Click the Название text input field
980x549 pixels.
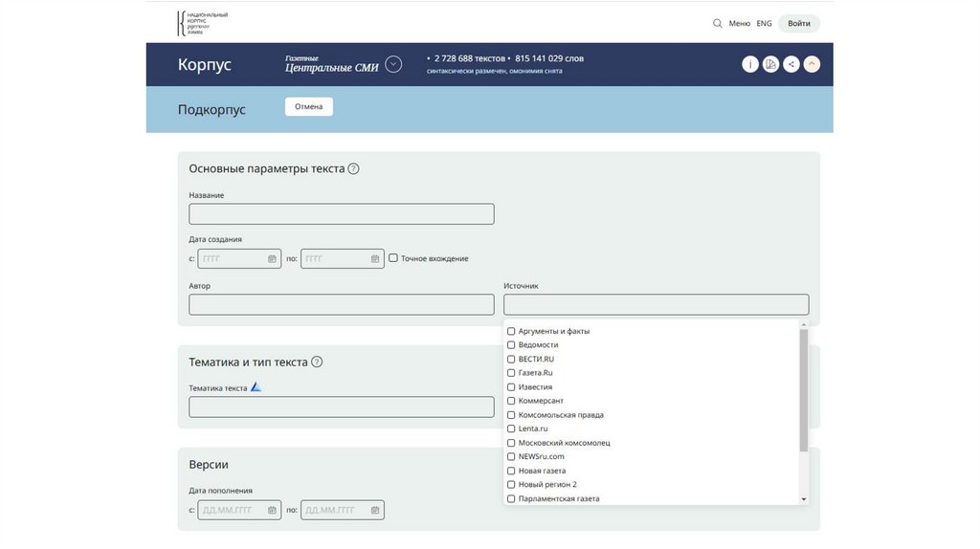342,214
